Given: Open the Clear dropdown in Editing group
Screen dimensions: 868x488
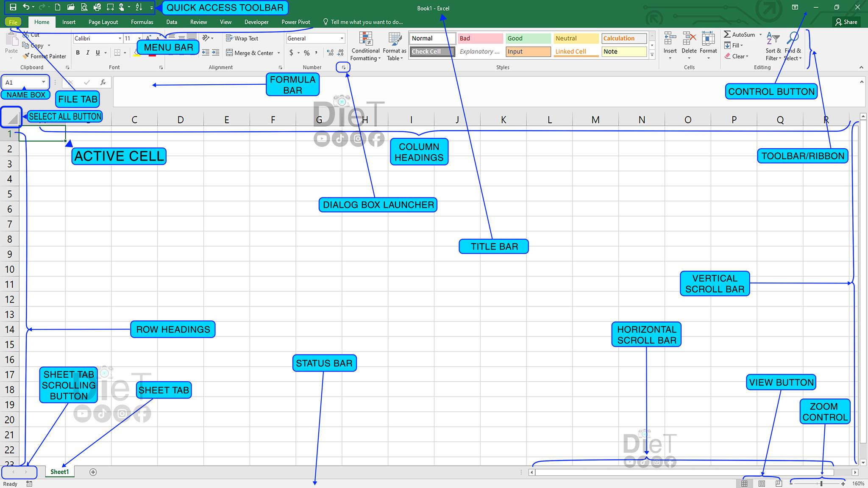Looking at the screenshot, I should click(x=737, y=56).
